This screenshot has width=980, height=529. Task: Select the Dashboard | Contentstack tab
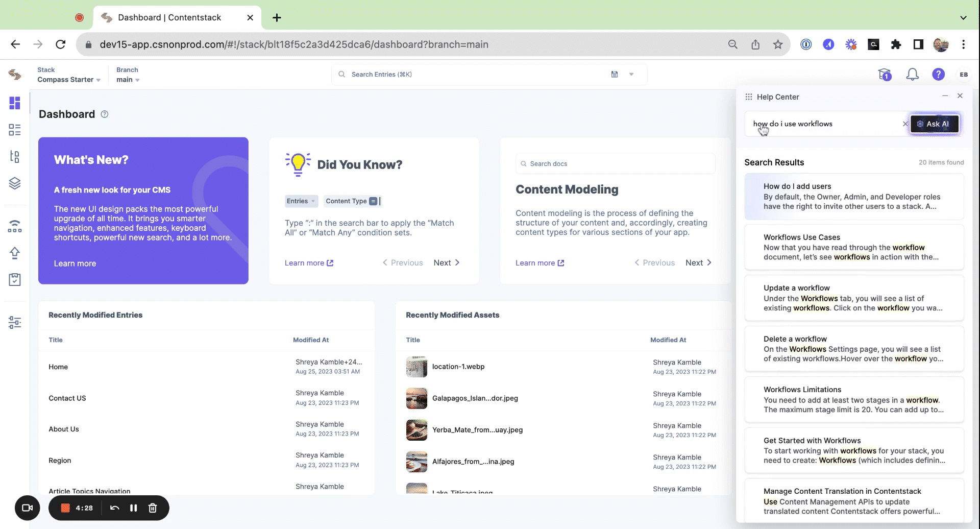pos(177,17)
